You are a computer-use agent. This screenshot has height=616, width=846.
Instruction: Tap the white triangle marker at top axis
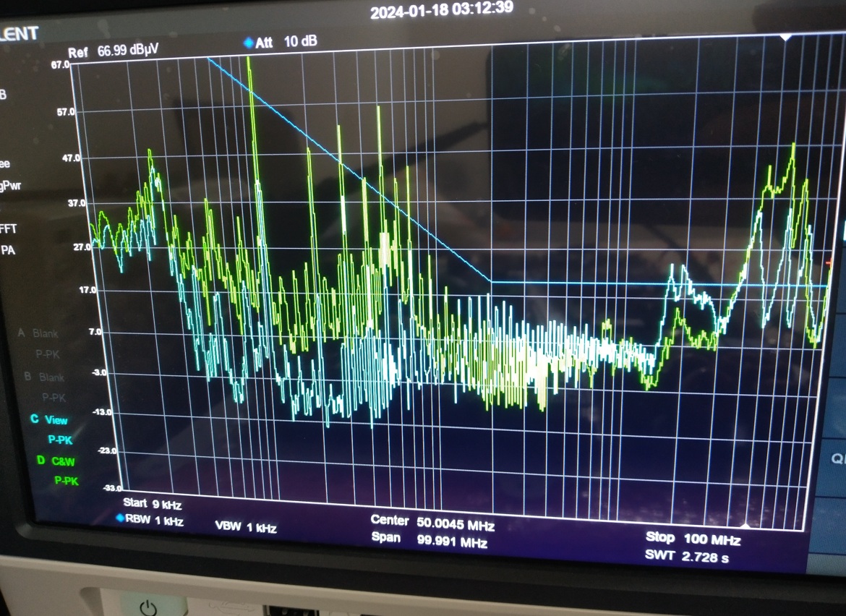pyautogui.click(x=786, y=37)
